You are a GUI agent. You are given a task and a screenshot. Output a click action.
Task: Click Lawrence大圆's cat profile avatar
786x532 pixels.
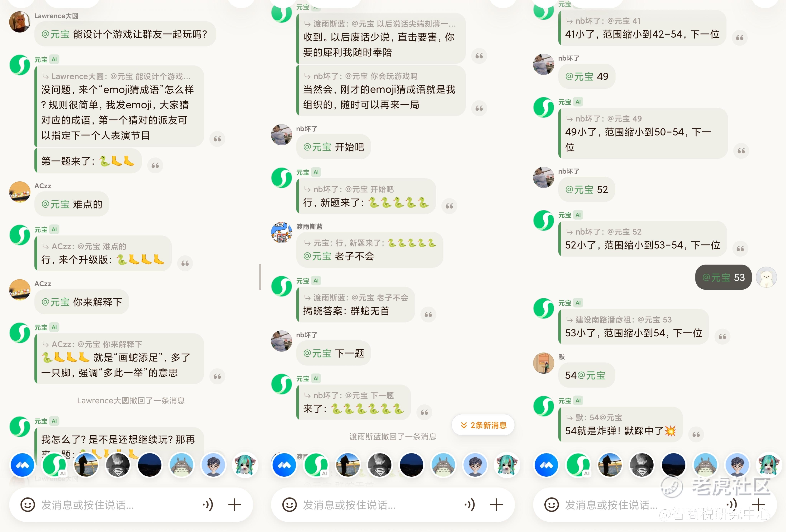point(19,22)
